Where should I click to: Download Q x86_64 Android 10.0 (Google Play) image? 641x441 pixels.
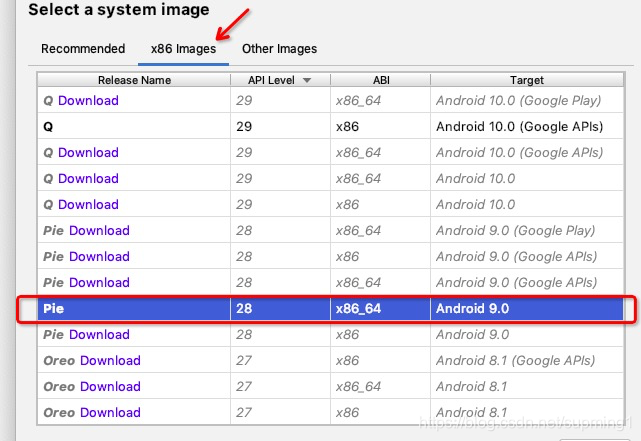pos(88,101)
